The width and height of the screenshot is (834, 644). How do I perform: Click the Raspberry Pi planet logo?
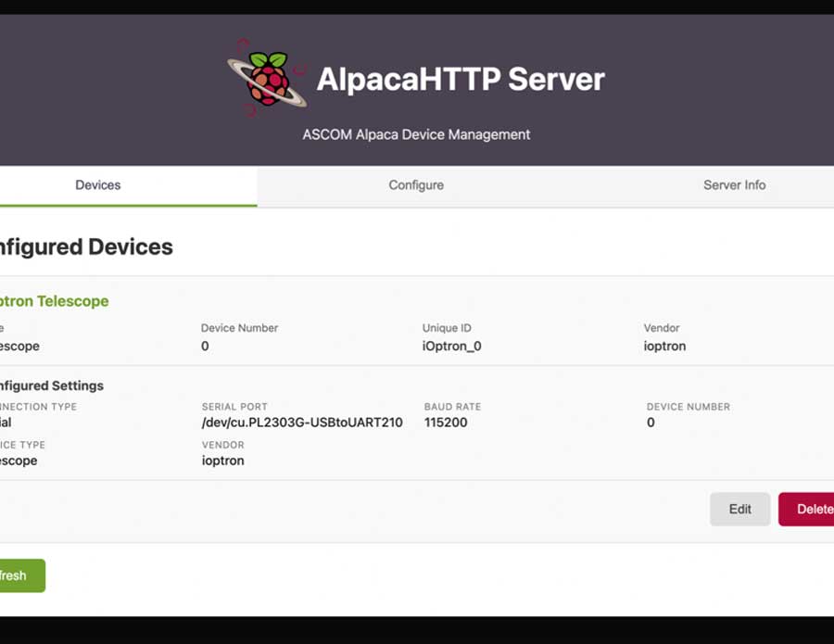pyautogui.click(x=267, y=78)
